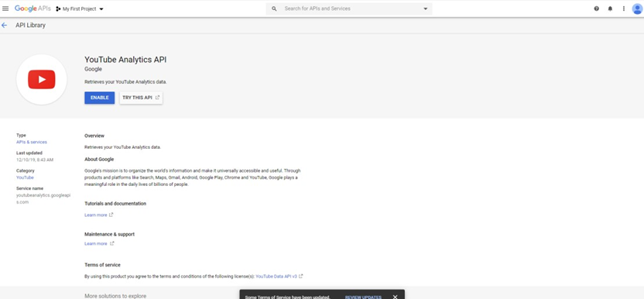Click the About Google heading
The image size is (644, 299).
99,159
